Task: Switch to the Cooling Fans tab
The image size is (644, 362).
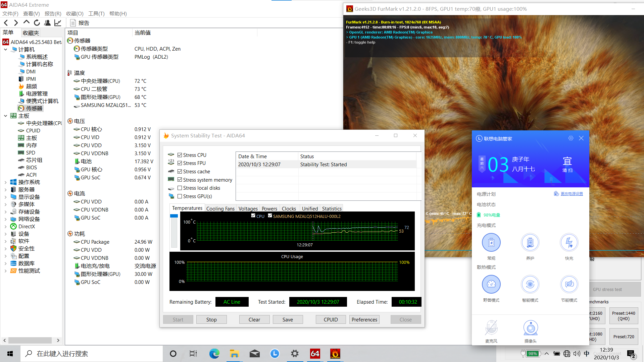Action: coord(220,208)
